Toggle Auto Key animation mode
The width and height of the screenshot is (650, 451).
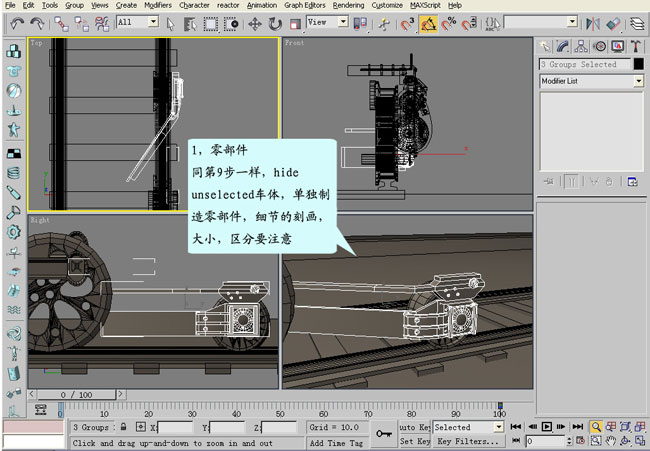(414, 427)
